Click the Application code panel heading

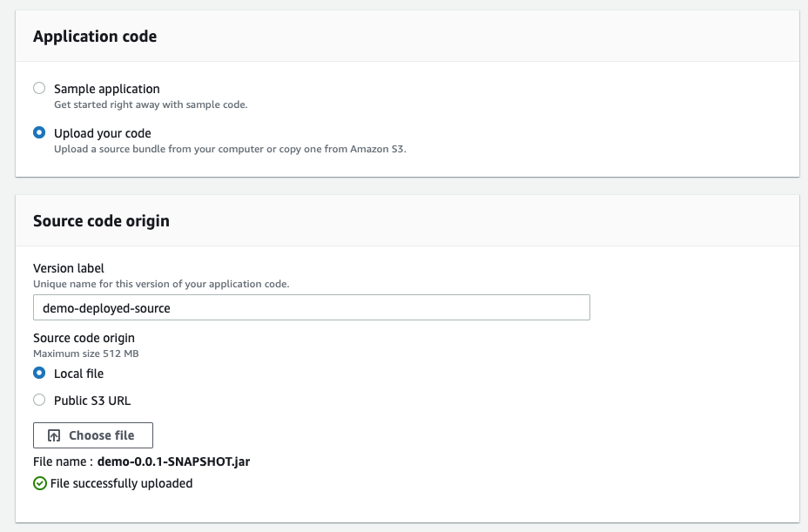click(x=95, y=37)
